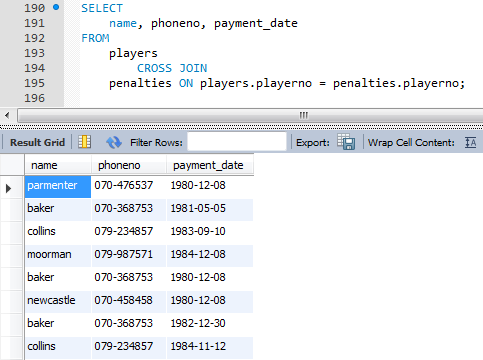This screenshot has width=483, height=360.
Task: Click payment date 1982-12-30 cell
Action: (x=210, y=323)
